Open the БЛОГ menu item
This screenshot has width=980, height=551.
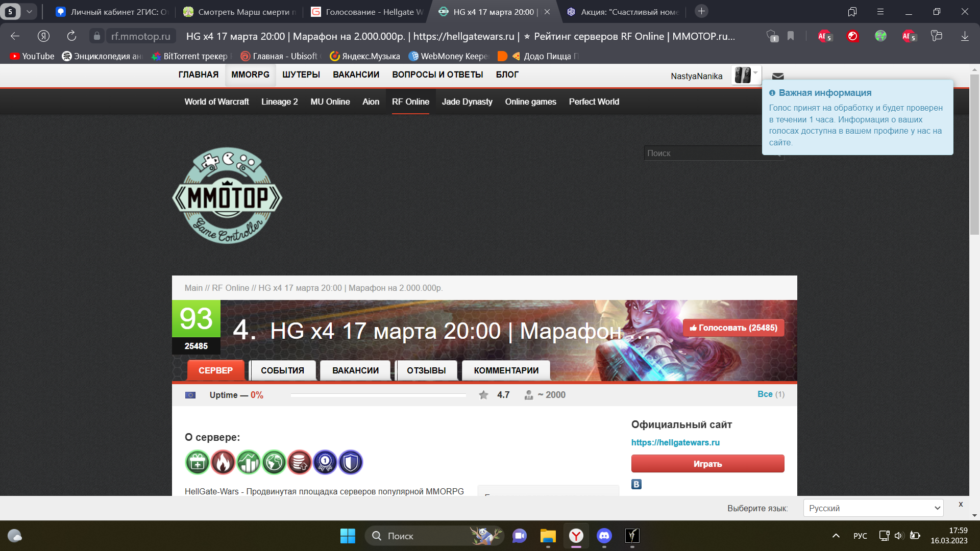[507, 74]
